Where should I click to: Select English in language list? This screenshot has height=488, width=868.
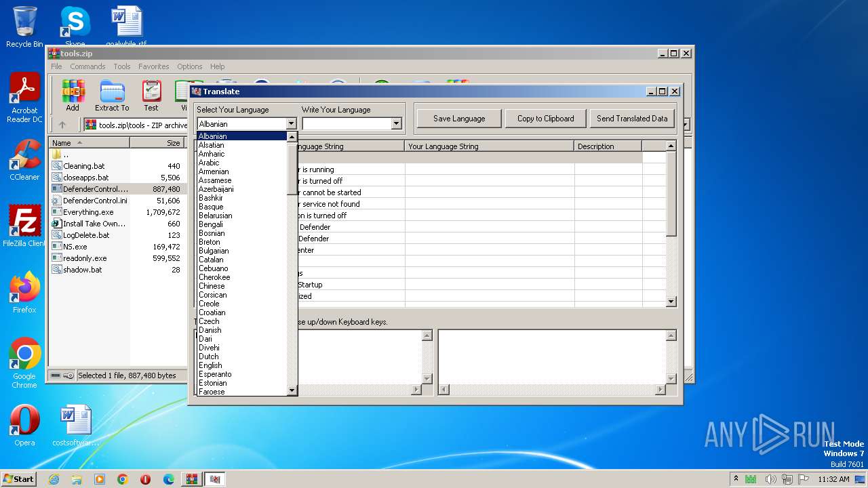click(x=242, y=365)
